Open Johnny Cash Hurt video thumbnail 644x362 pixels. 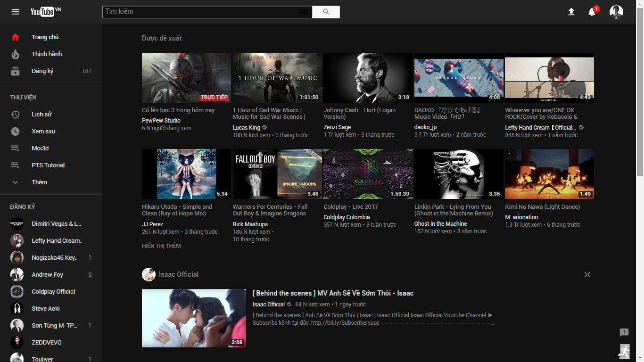point(368,78)
